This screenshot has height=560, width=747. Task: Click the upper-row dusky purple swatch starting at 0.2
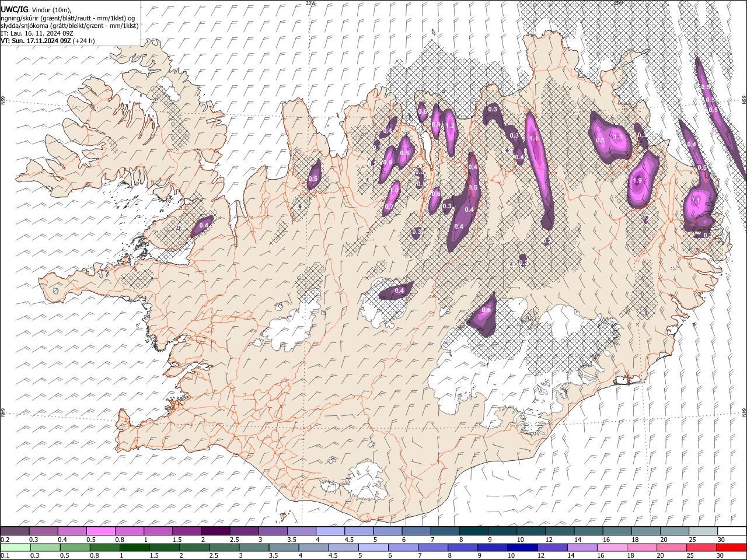(x=15, y=531)
